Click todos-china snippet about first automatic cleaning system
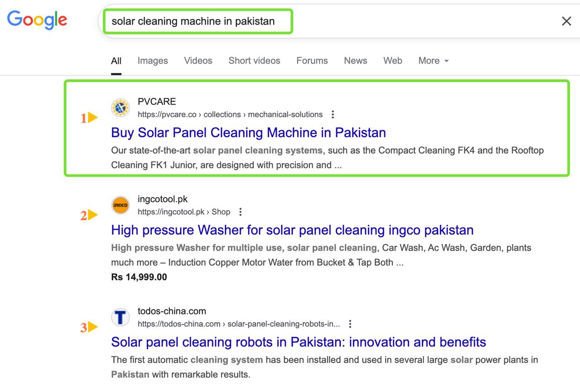580x392 pixels. [x=324, y=367]
